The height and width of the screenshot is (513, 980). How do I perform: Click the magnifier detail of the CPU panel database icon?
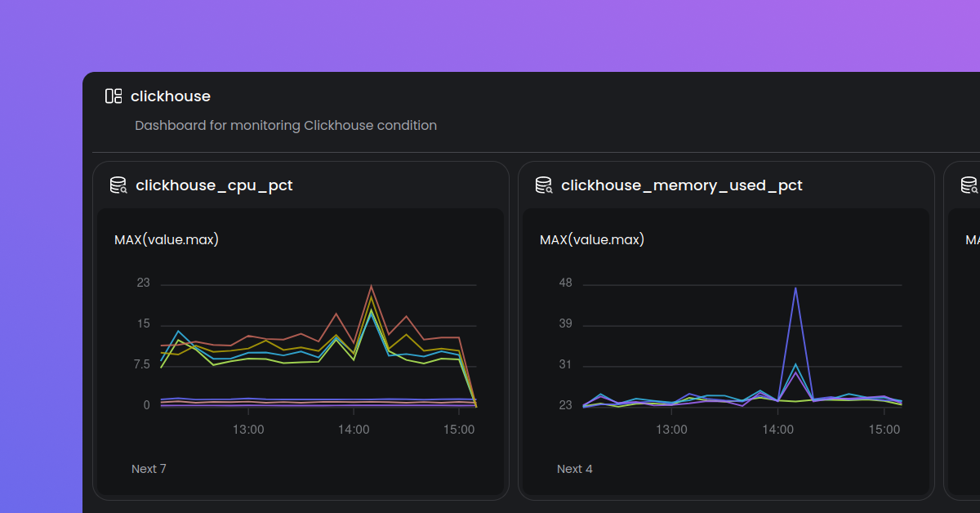click(122, 189)
